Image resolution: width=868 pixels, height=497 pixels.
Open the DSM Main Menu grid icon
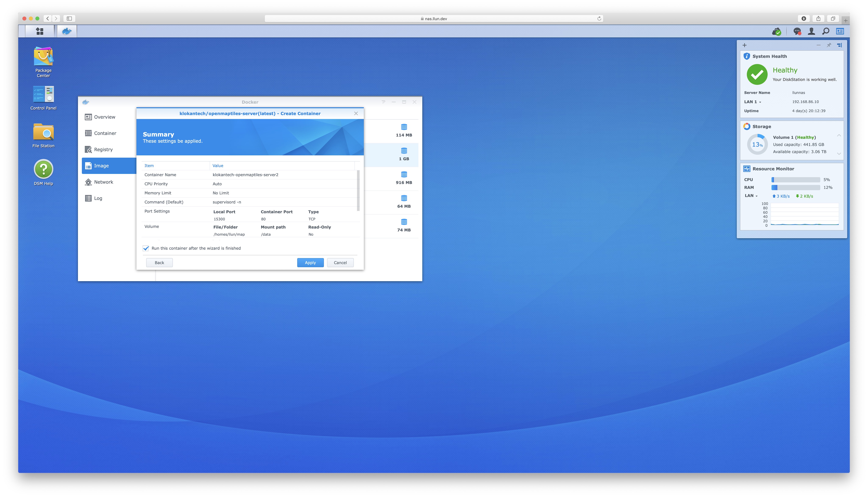[x=40, y=31]
